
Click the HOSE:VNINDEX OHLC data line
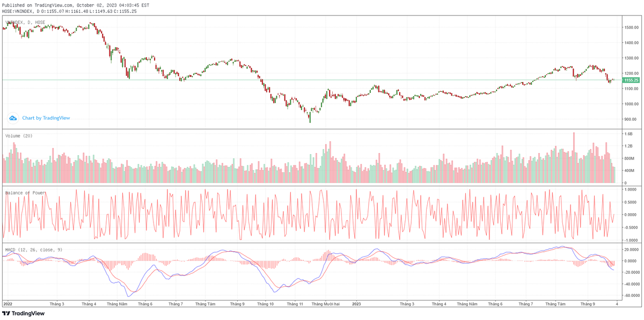tap(69, 11)
